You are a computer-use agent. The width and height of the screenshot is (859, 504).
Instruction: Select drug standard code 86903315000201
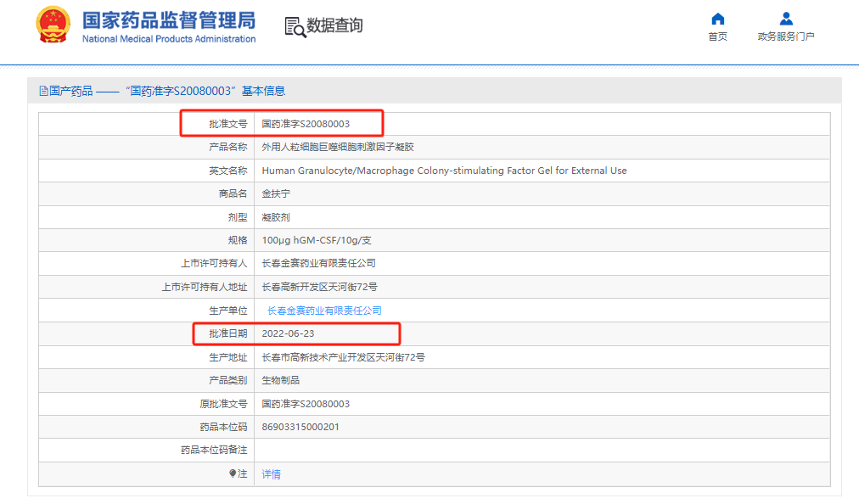pos(300,427)
